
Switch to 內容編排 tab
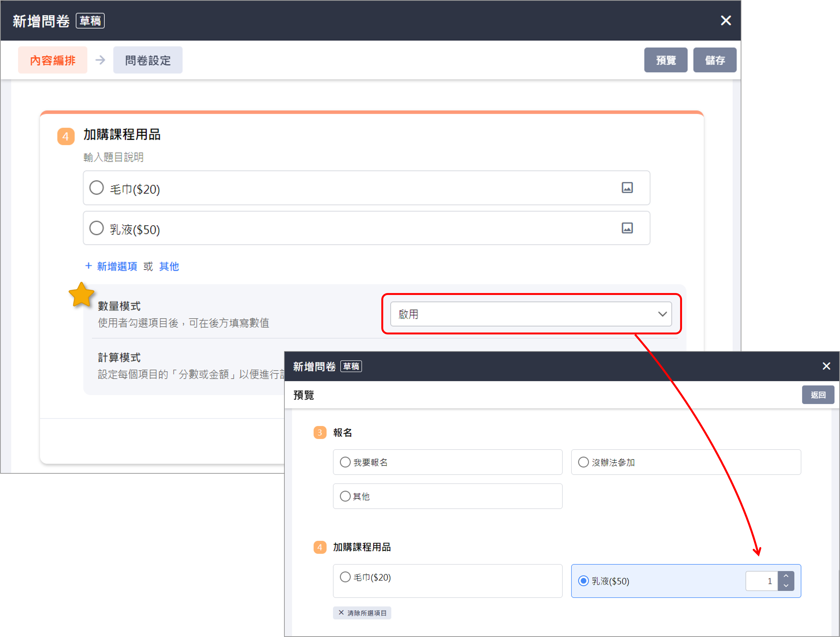click(x=53, y=60)
